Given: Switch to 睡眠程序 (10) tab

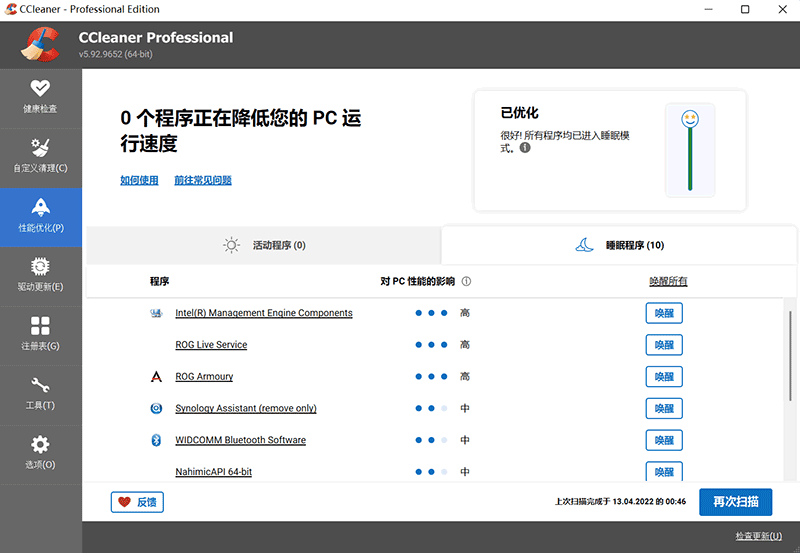Looking at the screenshot, I should [619, 245].
